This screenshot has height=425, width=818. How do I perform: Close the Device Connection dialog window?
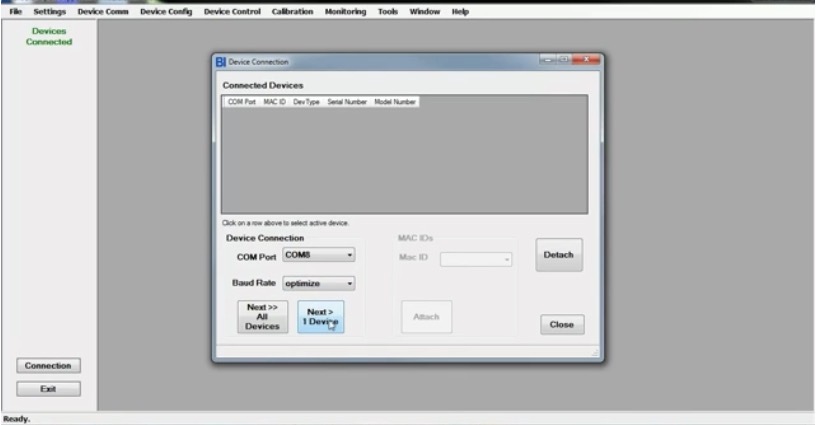coord(586,59)
